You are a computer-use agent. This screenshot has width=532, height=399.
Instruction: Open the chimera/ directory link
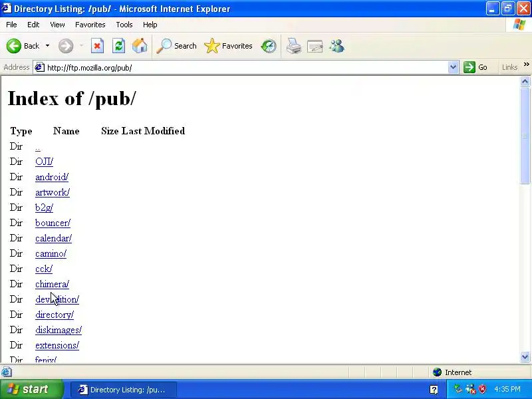(x=53, y=284)
